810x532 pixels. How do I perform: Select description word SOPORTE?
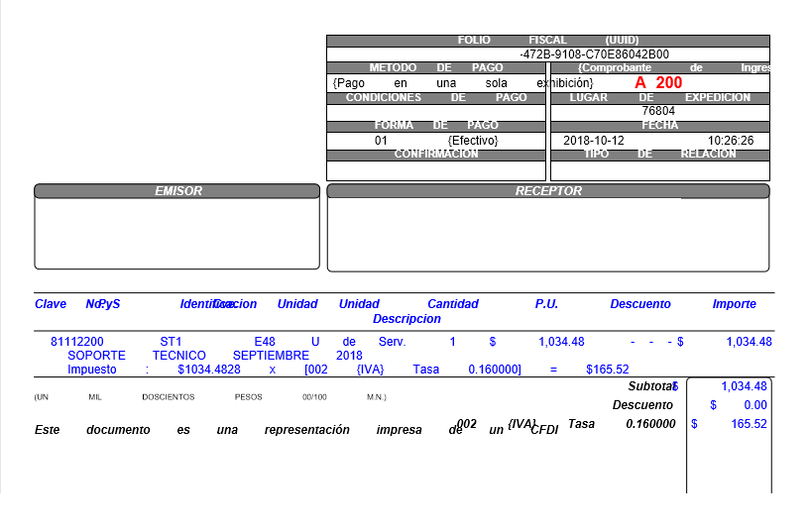96,356
